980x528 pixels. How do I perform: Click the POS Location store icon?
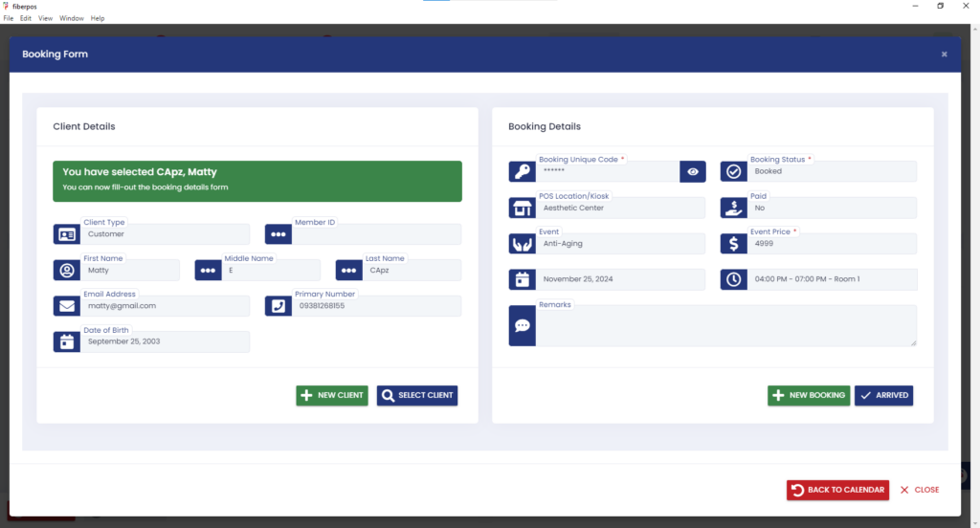(522, 209)
